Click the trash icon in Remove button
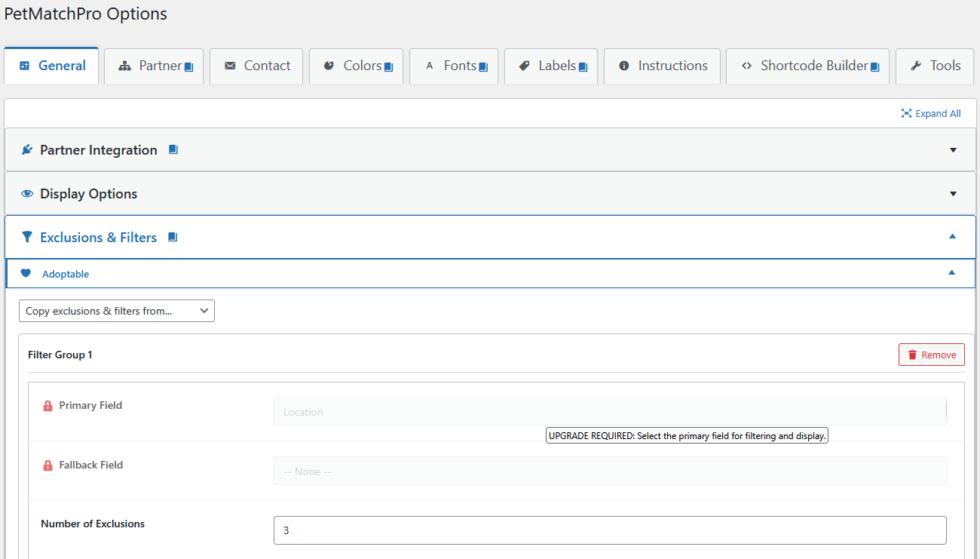Screen dimensions: 980x559 point(913,355)
